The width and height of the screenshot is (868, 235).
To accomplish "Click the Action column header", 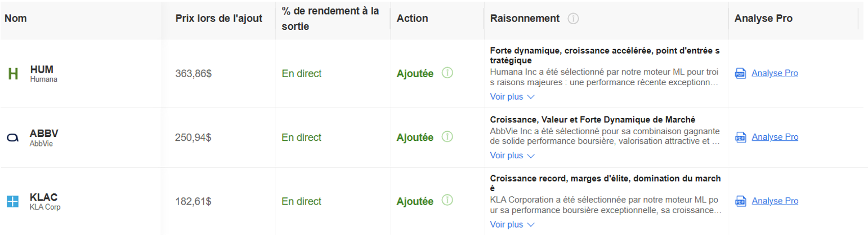I will point(412,19).
